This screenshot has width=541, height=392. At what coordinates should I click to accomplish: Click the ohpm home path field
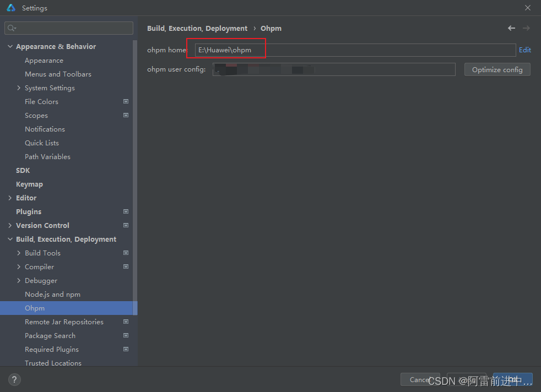355,50
